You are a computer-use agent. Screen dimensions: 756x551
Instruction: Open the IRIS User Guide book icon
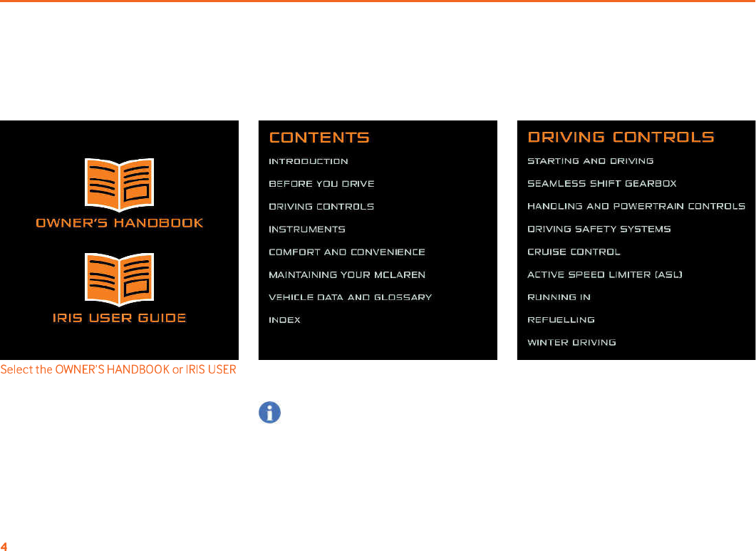[x=119, y=279]
